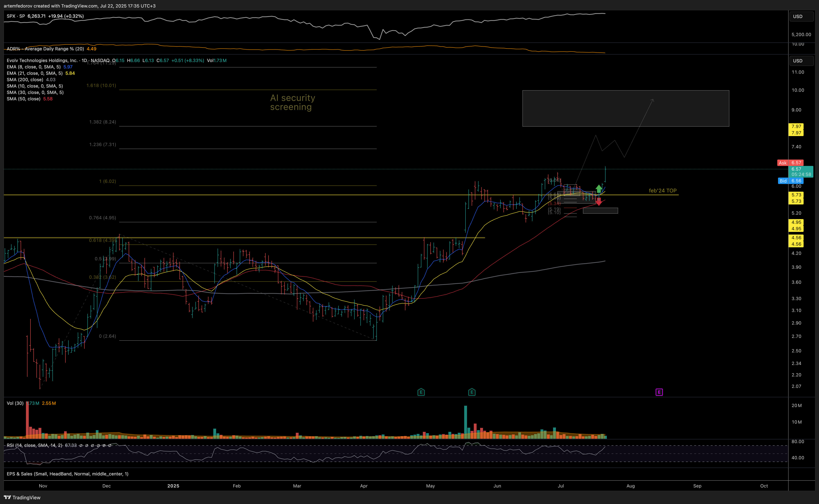Click the 5,200.00 SPX scale value

coord(801,34)
